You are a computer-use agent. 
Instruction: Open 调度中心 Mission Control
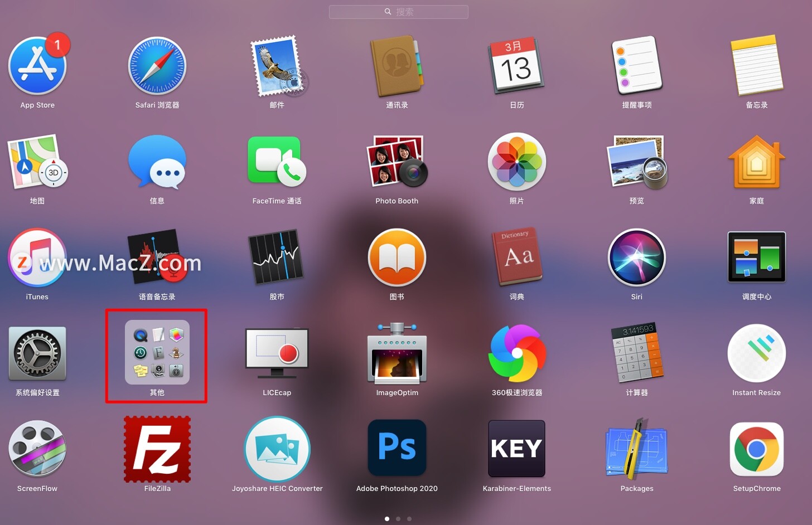[757, 257]
